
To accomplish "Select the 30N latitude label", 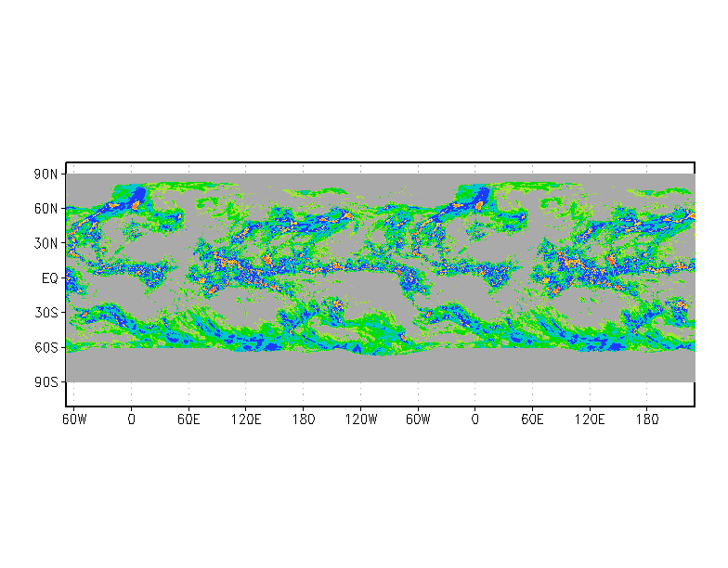I will 46,243.
